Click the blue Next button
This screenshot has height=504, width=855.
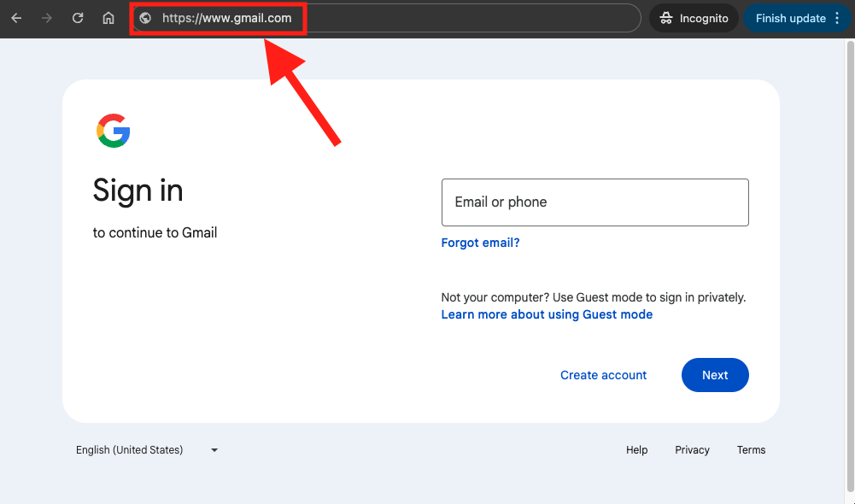(715, 375)
